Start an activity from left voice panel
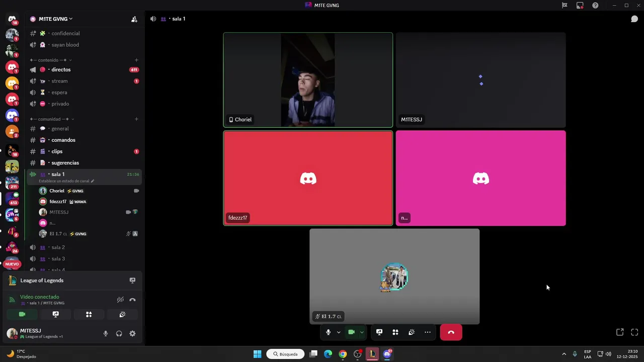This screenshot has height=362, width=644. tap(89, 314)
